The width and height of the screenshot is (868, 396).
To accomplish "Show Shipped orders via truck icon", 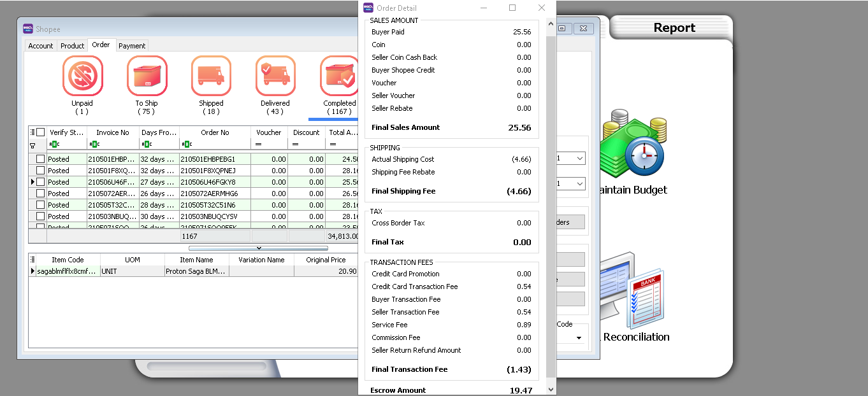I will (211, 76).
